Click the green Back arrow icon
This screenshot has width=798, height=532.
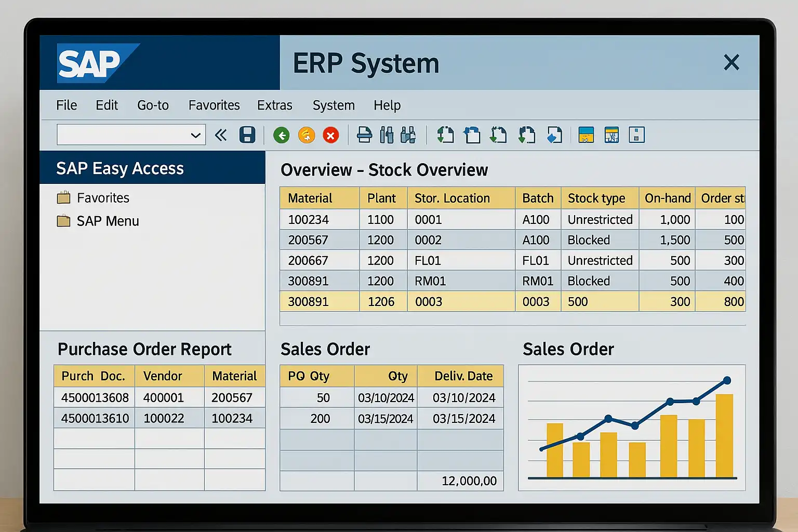tap(282, 136)
